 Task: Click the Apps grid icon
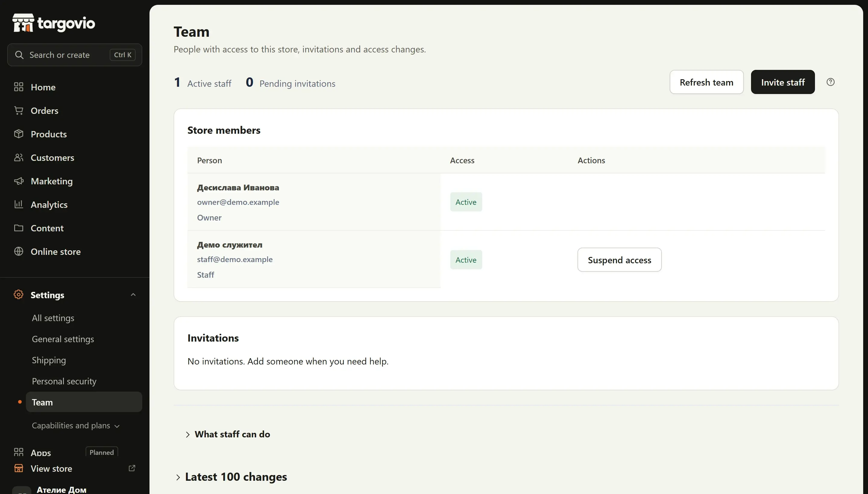click(x=19, y=452)
